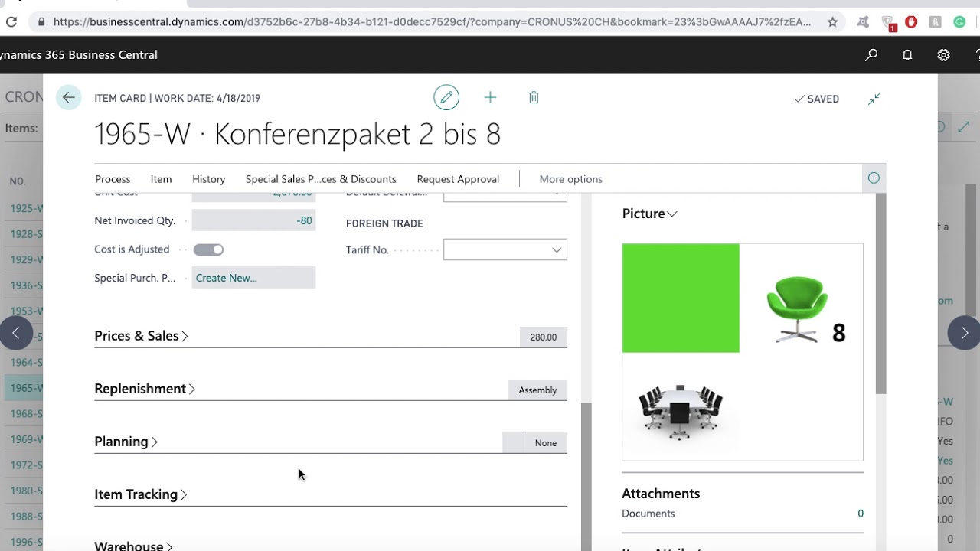The image size is (980, 551).
Task: Open notifications bell icon
Action: pos(907,55)
